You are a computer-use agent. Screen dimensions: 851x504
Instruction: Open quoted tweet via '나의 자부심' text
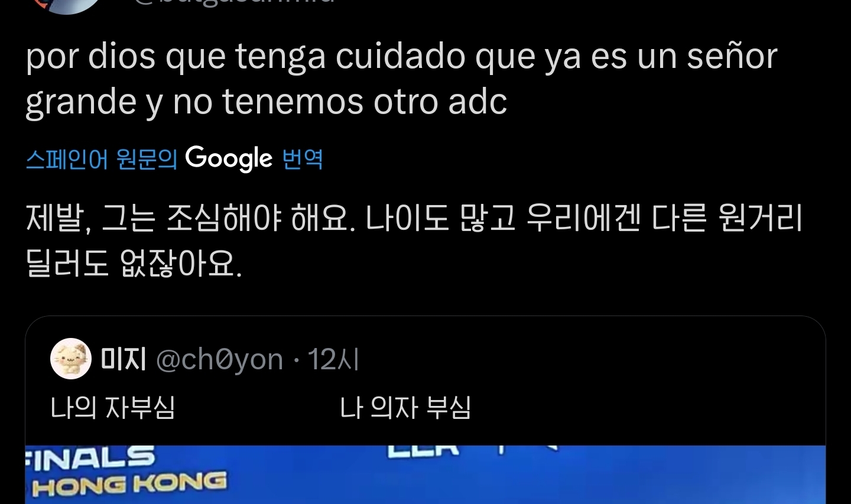click(113, 407)
